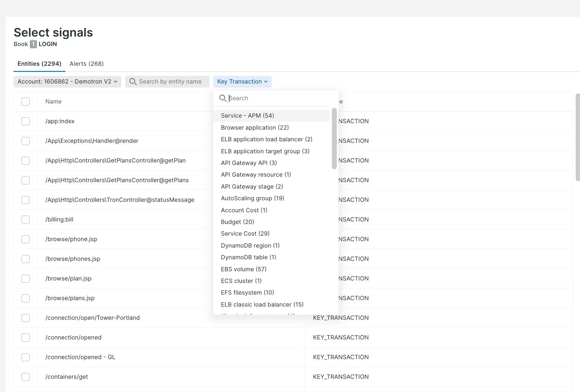Choose Service - APM (54) from list
Viewport: 580px width, 392px height.
(247, 116)
